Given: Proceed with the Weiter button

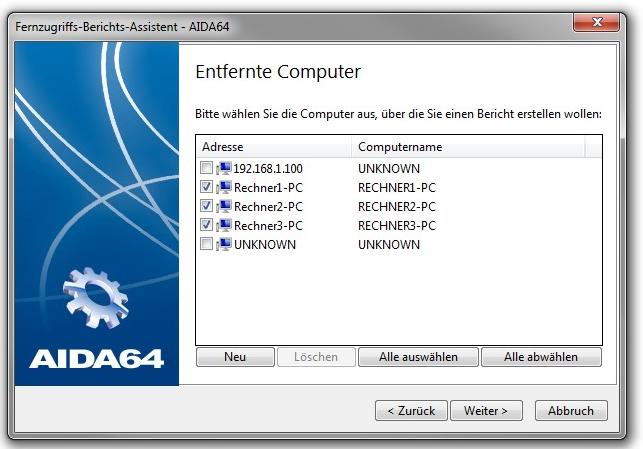Looking at the screenshot, I should [x=486, y=410].
